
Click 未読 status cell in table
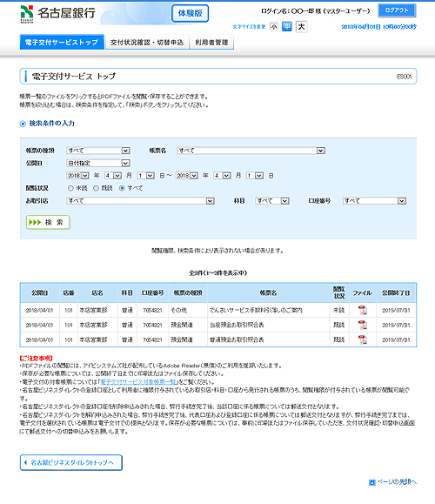[x=339, y=310]
